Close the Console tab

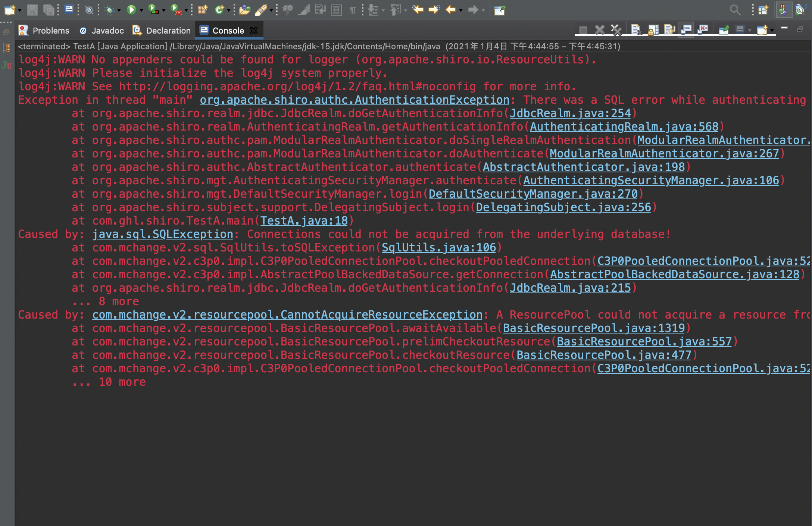point(254,31)
